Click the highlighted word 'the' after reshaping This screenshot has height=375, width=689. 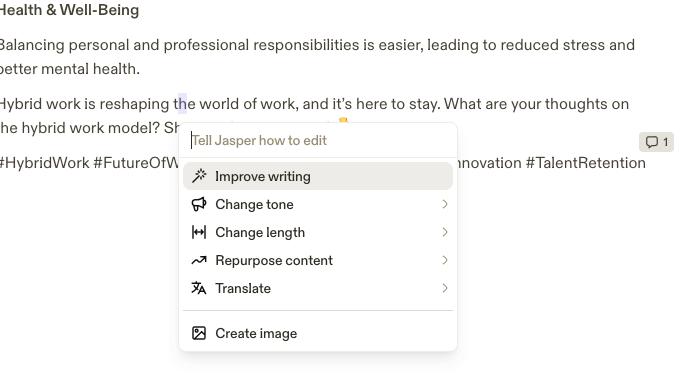coord(184,104)
